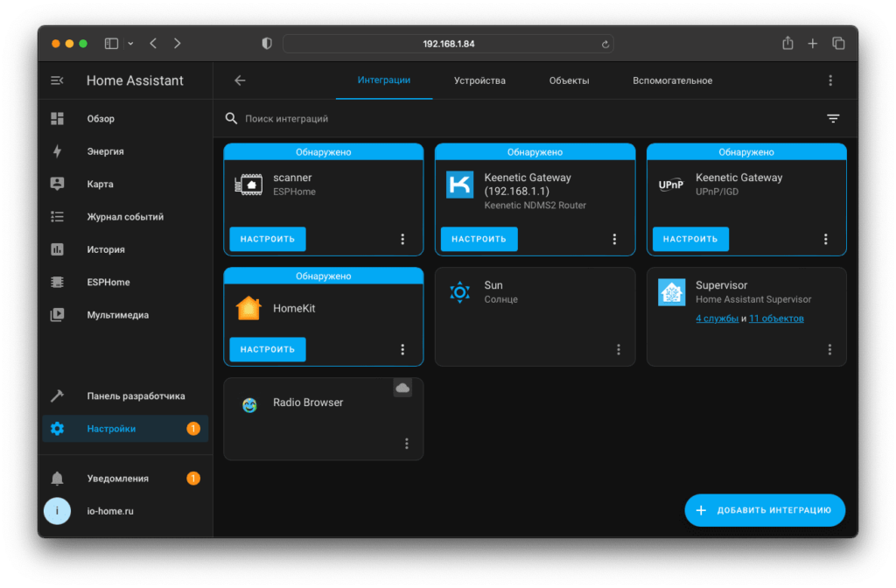Click the Настройки notification badge
Image resolution: width=896 pixels, height=588 pixels.
[193, 429]
